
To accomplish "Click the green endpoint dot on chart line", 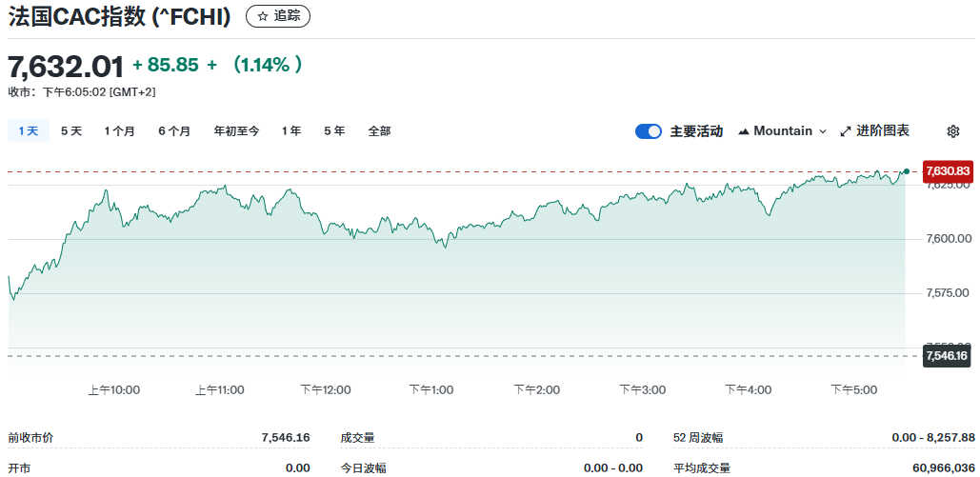I will tap(907, 171).
